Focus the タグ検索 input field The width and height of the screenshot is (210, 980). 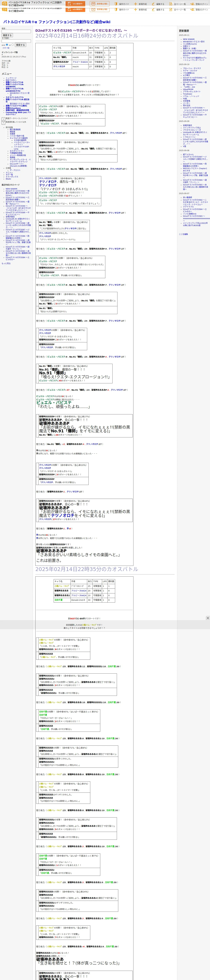pyautogui.click(x=16, y=41)
